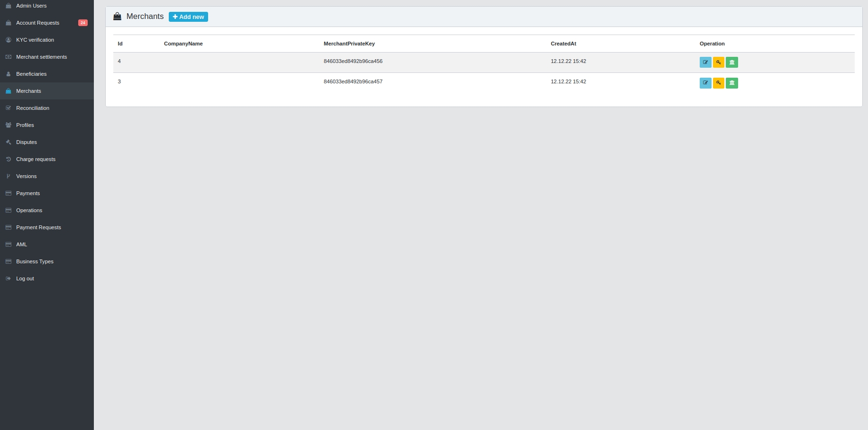Click the Merchants page heading
Image resolution: width=868 pixels, height=430 pixels.
[x=145, y=16]
